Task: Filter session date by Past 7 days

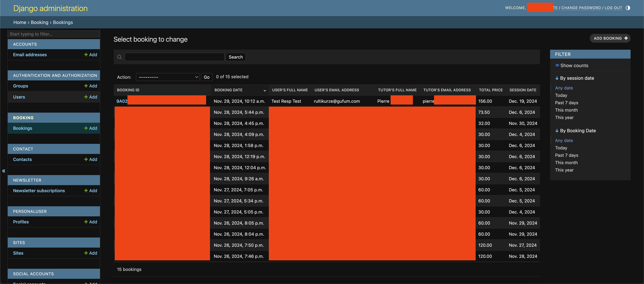Action: pyautogui.click(x=567, y=103)
